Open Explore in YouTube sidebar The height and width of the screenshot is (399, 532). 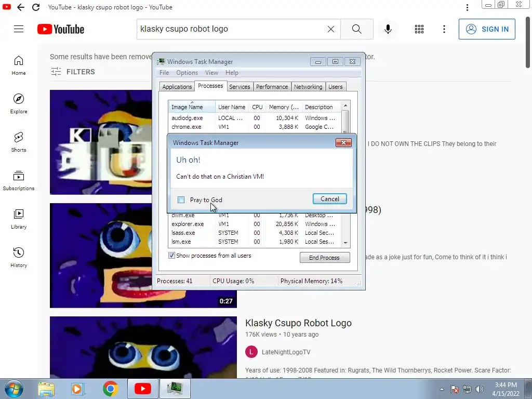tap(19, 104)
